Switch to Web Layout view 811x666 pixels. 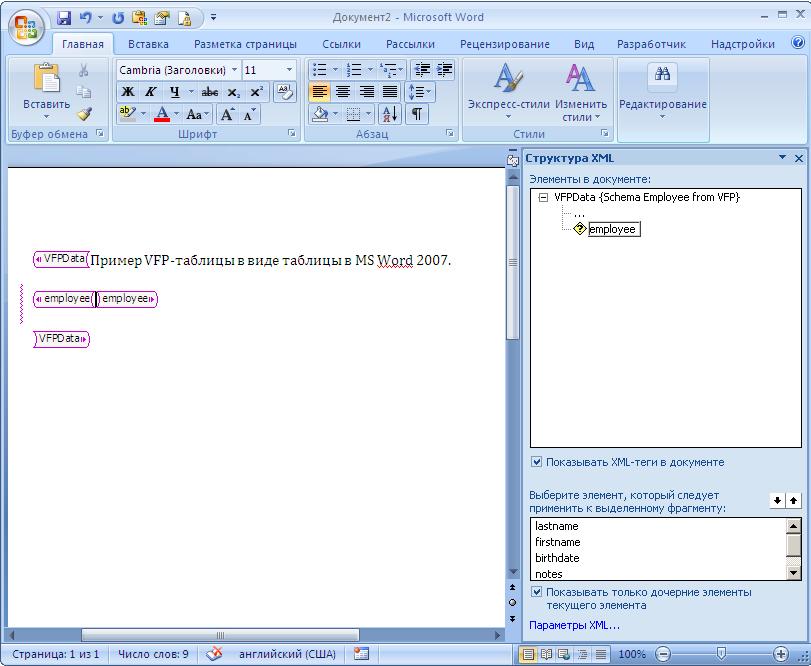[564, 654]
